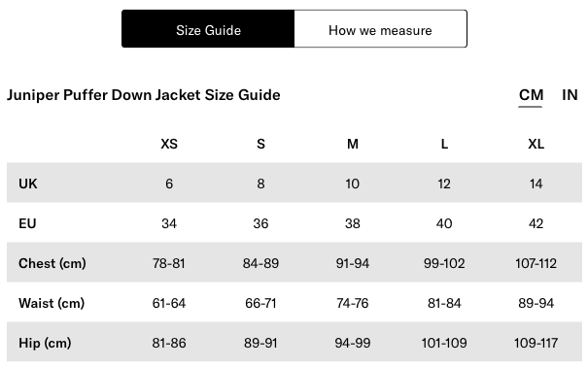Image resolution: width=588 pixels, height=367 pixels.
Task: Click the Hip (cm) row label
Action: pos(45,343)
